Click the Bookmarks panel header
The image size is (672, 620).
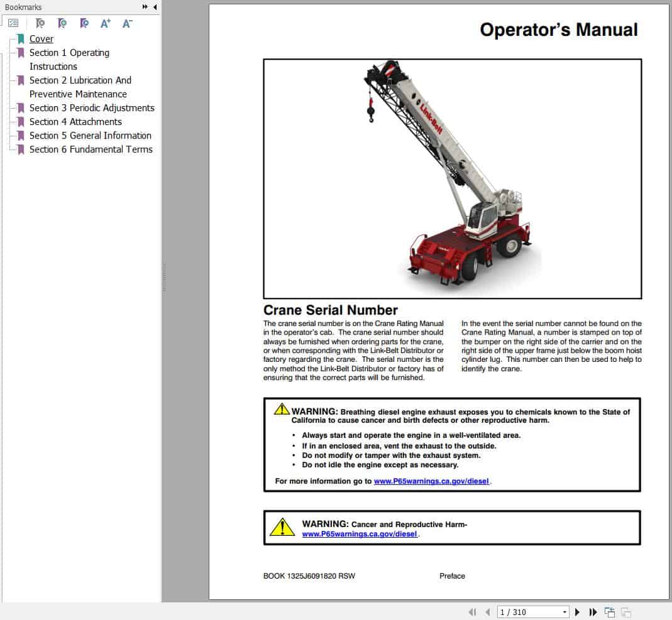23,7
